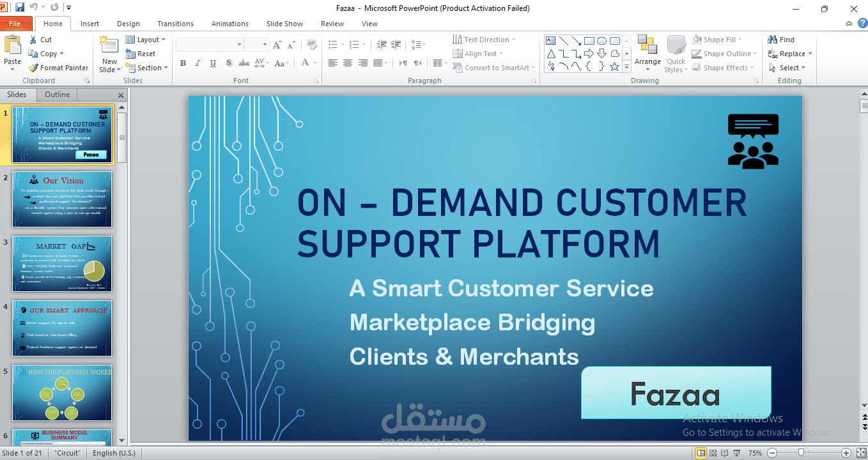Cut the selection with the scissors icon
The width and height of the screenshot is (868, 460).
(33, 40)
